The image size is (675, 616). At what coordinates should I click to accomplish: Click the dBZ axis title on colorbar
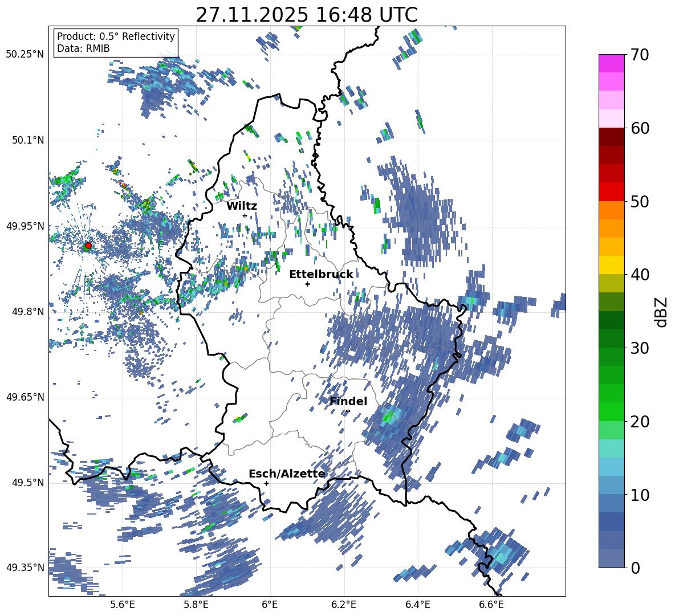[662, 312]
